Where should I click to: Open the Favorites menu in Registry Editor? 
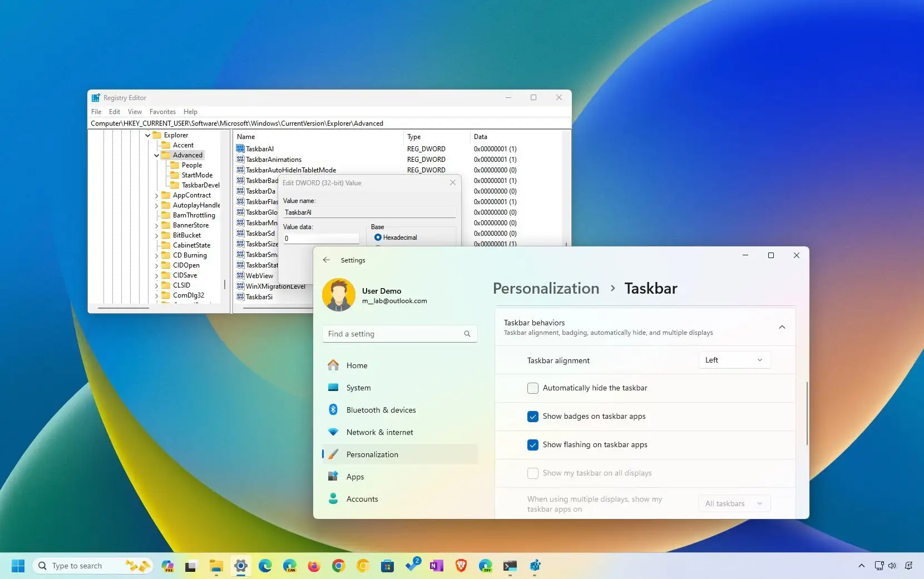[162, 112]
